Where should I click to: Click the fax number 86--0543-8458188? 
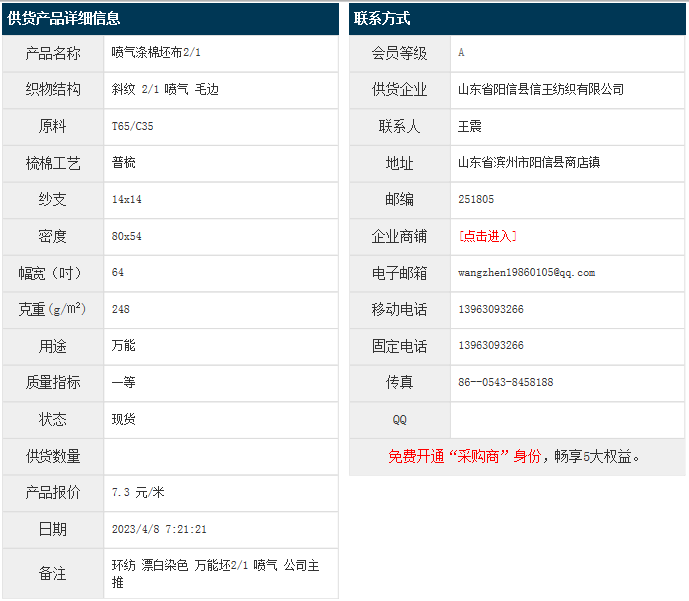click(505, 383)
